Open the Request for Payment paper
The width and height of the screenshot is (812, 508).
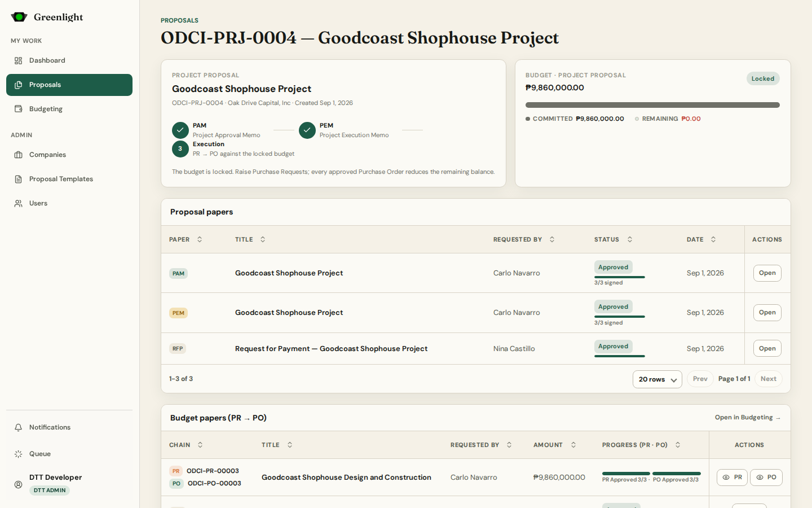(767, 348)
